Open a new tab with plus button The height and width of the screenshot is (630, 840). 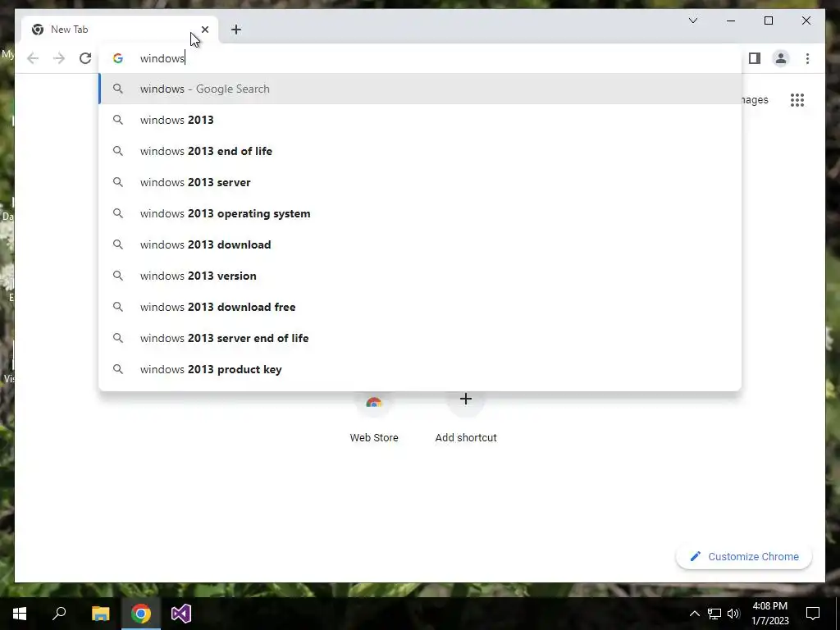pyautogui.click(x=236, y=30)
